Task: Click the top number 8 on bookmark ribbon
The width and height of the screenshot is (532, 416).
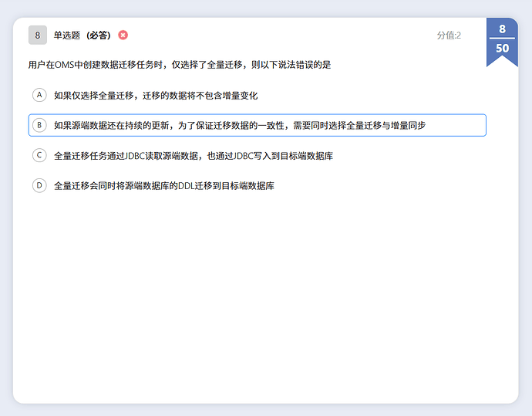Action: [x=502, y=29]
